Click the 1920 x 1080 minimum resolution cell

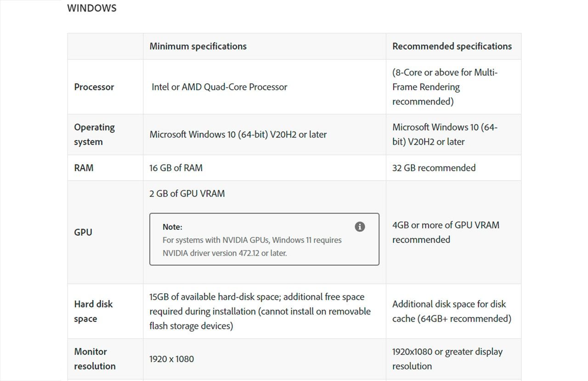pyautogui.click(x=171, y=359)
